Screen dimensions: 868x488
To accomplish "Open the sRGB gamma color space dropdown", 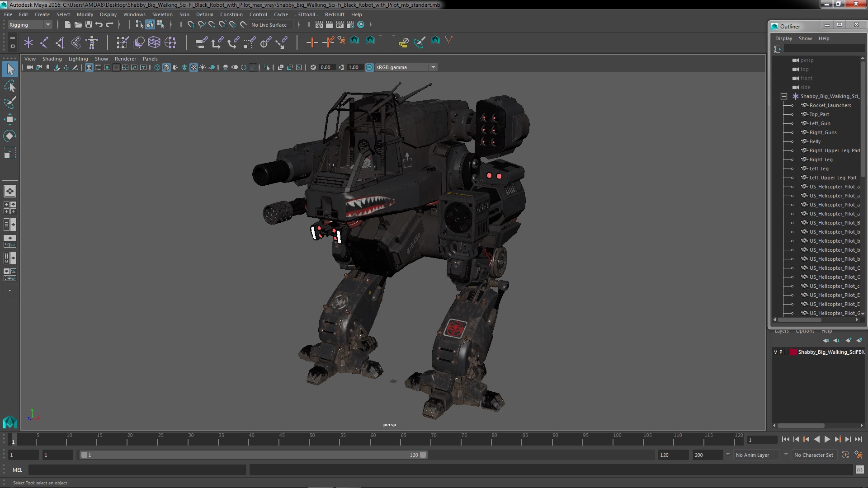I will point(433,67).
